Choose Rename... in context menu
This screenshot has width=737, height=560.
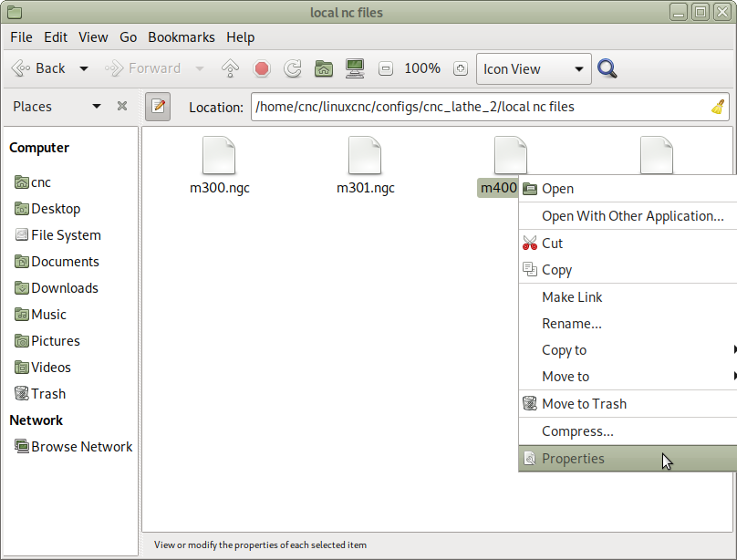[x=628, y=324]
